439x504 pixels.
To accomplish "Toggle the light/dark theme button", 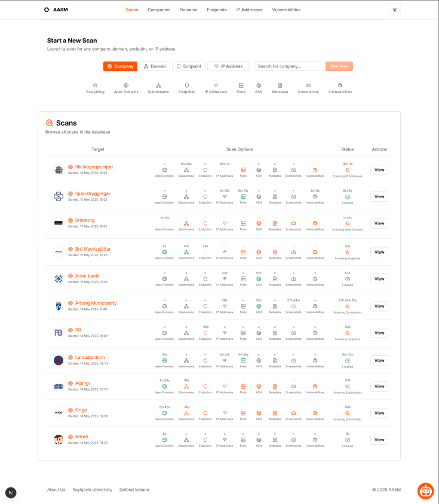I will pyautogui.click(x=394, y=10).
